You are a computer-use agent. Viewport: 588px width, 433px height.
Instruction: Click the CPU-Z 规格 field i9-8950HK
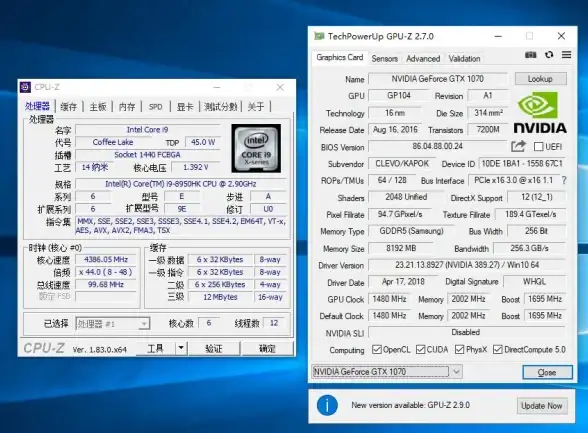click(181, 184)
